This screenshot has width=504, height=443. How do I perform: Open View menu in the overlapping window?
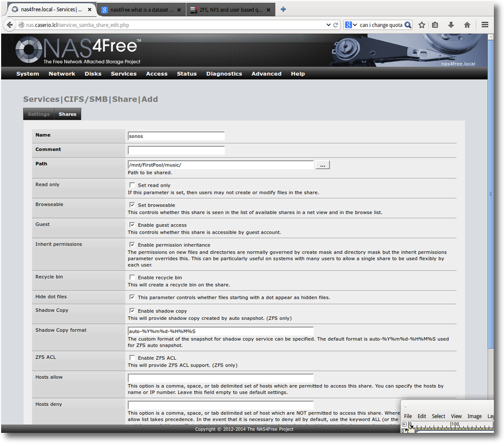[x=456, y=416]
